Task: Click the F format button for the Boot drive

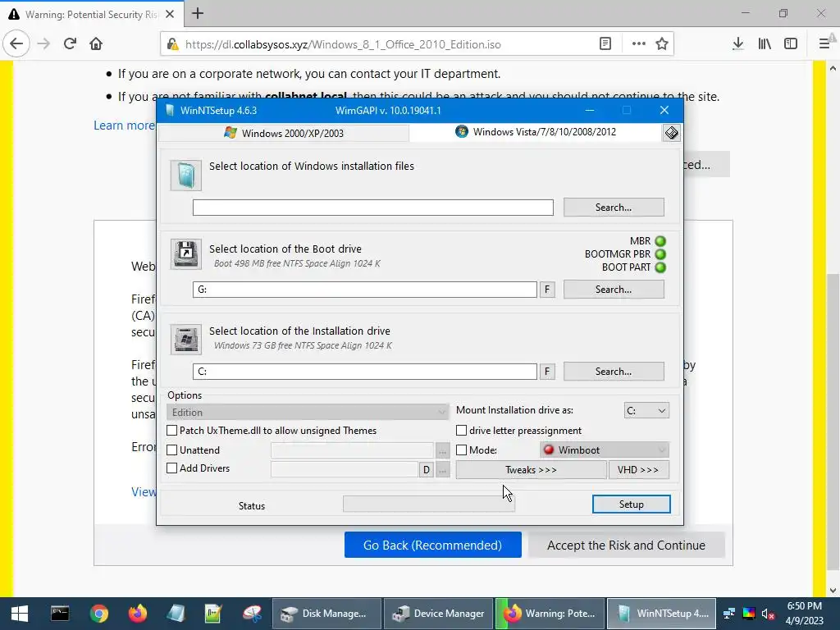Action: (x=547, y=290)
